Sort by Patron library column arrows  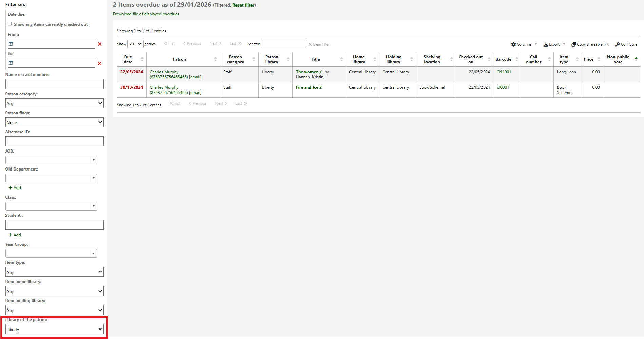tap(288, 59)
